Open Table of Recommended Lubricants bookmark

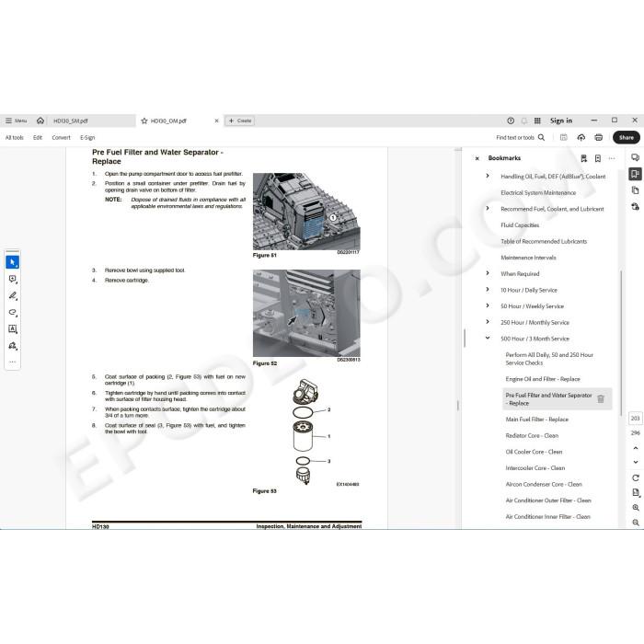pos(544,241)
